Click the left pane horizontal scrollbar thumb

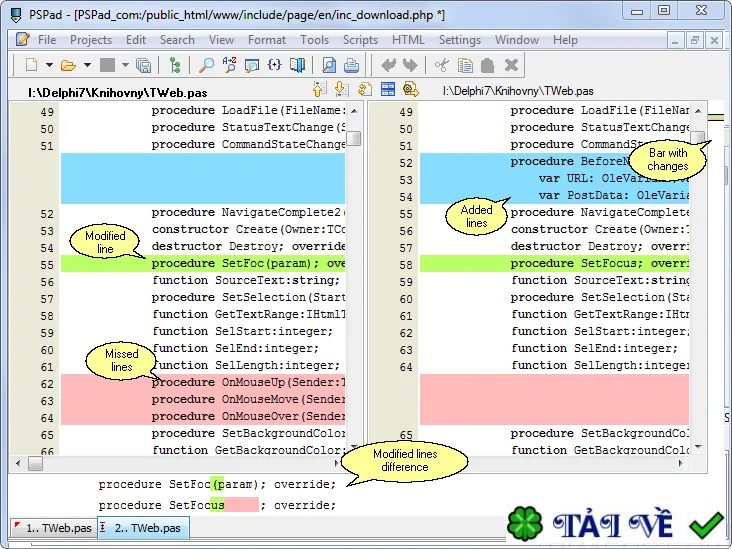pyautogui.click(x=35, y=464)
